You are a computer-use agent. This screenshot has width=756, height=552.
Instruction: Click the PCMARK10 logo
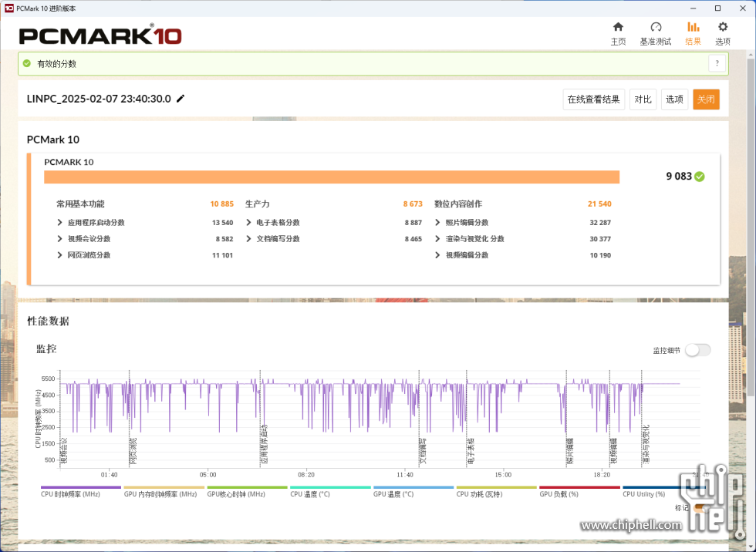[100, 35]
